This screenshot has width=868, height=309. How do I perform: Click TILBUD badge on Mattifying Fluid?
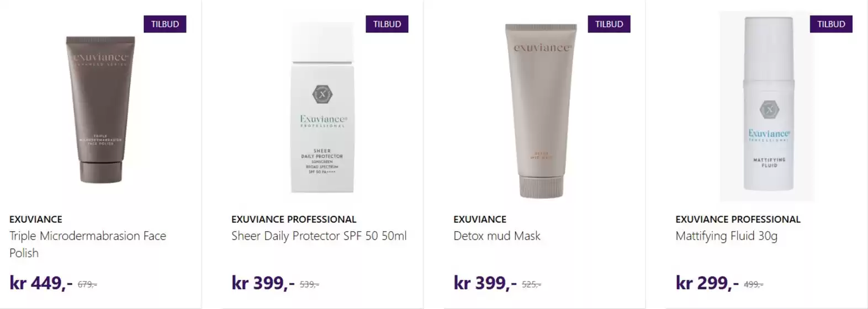pos(831,24)
